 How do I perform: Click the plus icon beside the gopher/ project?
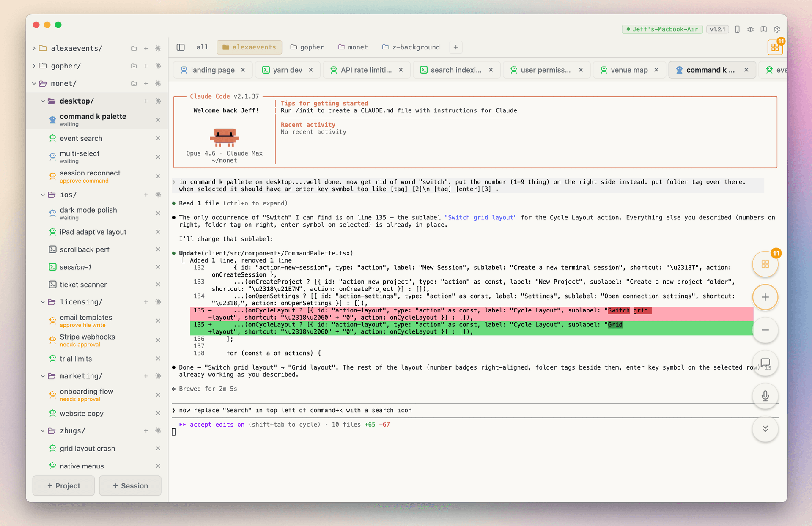[146, 66]
